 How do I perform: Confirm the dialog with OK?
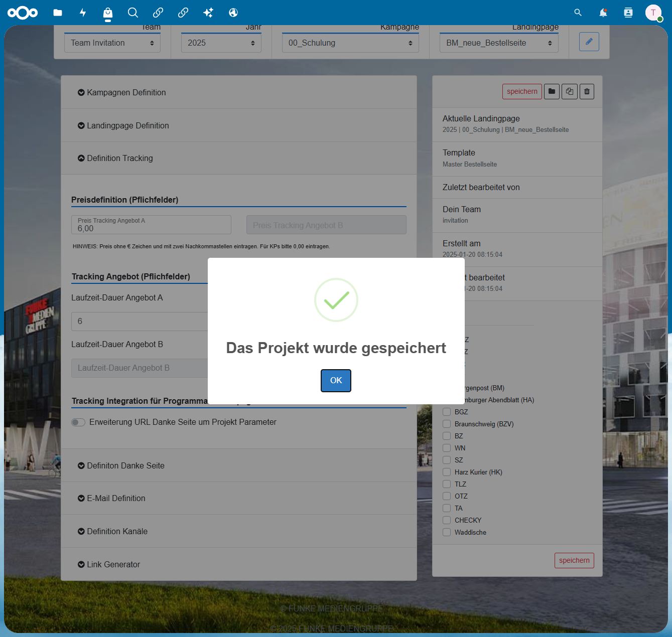[x=336, y=381]
